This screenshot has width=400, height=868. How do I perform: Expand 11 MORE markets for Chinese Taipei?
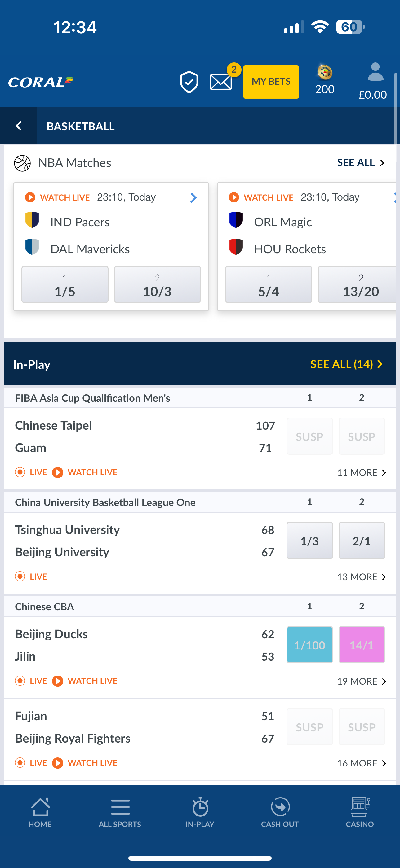point(361,472)
